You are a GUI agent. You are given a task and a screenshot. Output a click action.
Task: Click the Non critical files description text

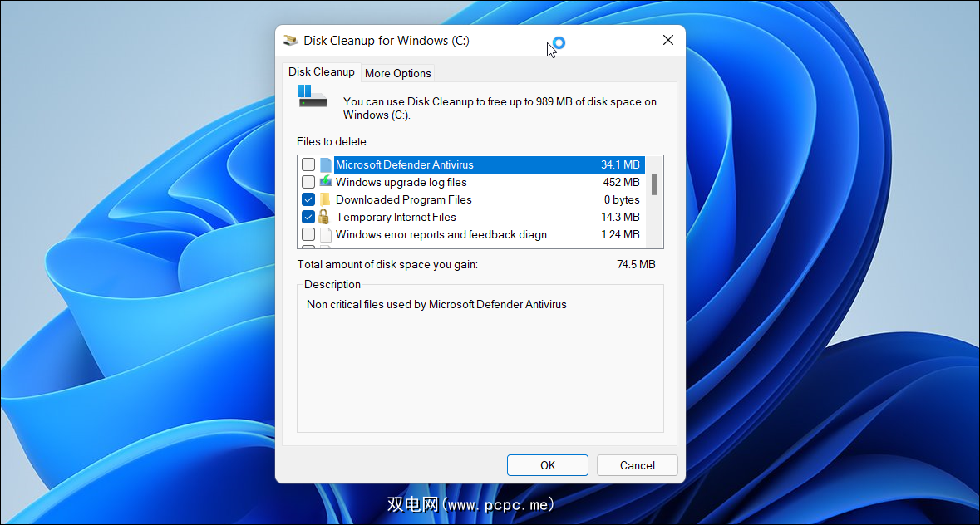coord(436,305)
